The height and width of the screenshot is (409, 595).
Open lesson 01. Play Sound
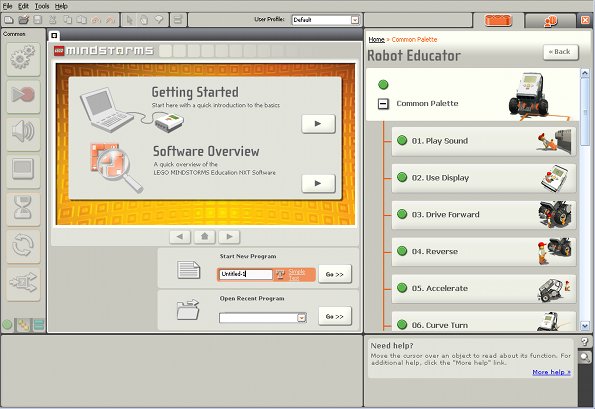[x=484, y=141]
